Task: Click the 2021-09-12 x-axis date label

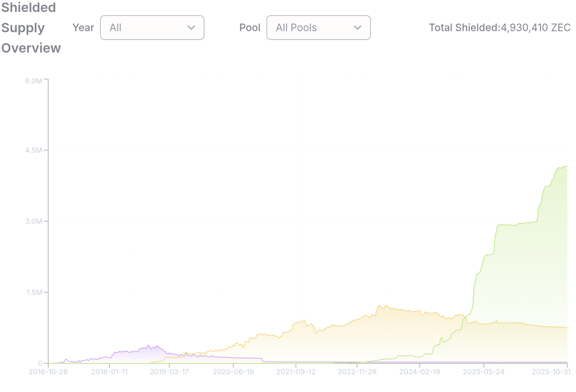Action: pyautogui.click(x=296, y=372)
